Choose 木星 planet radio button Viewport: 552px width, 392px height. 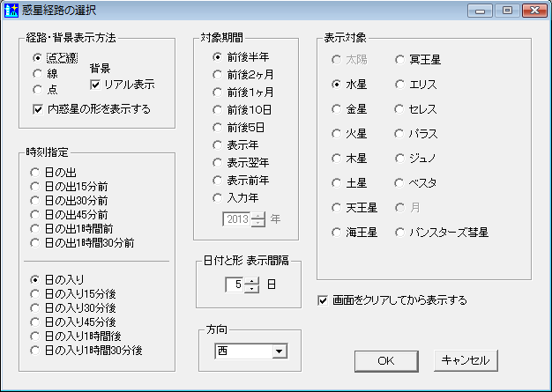pyautogui.click(x=338, y=159)
